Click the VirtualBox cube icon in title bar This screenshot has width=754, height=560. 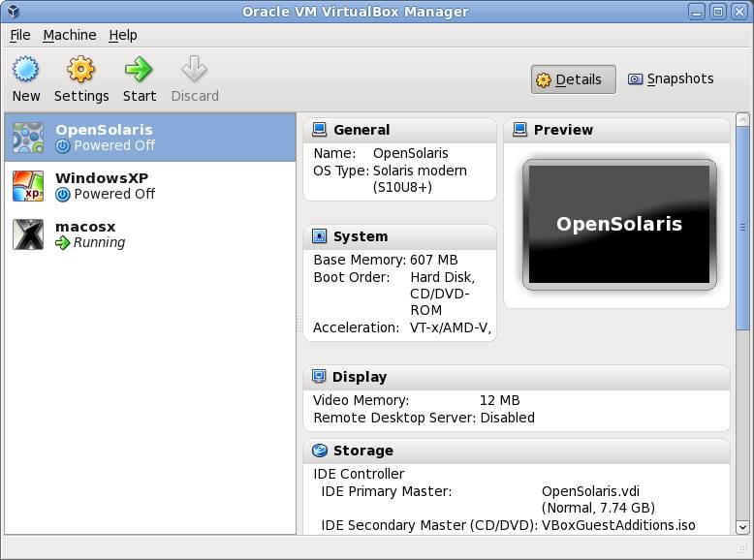click(x=14, y=11)
